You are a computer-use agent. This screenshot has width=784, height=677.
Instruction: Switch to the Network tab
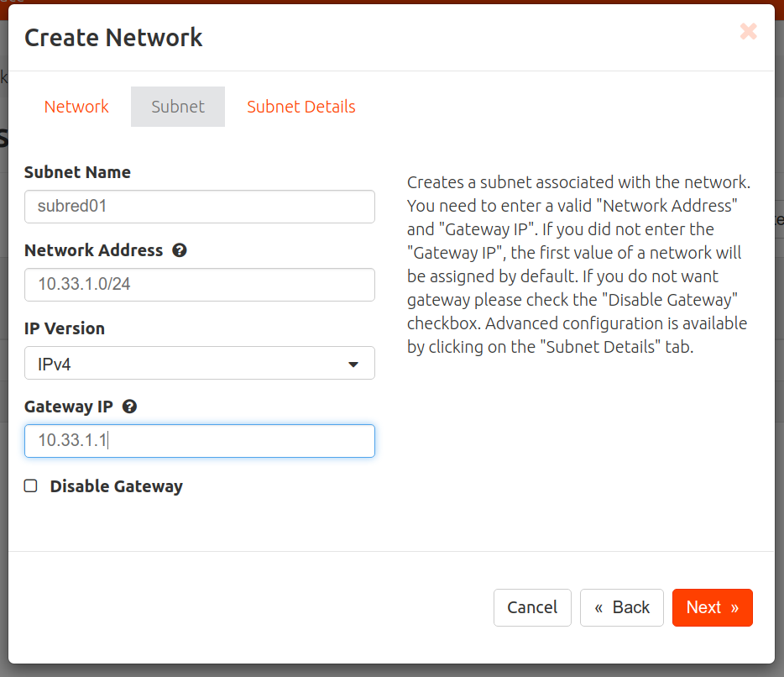[x=76, y=106]
